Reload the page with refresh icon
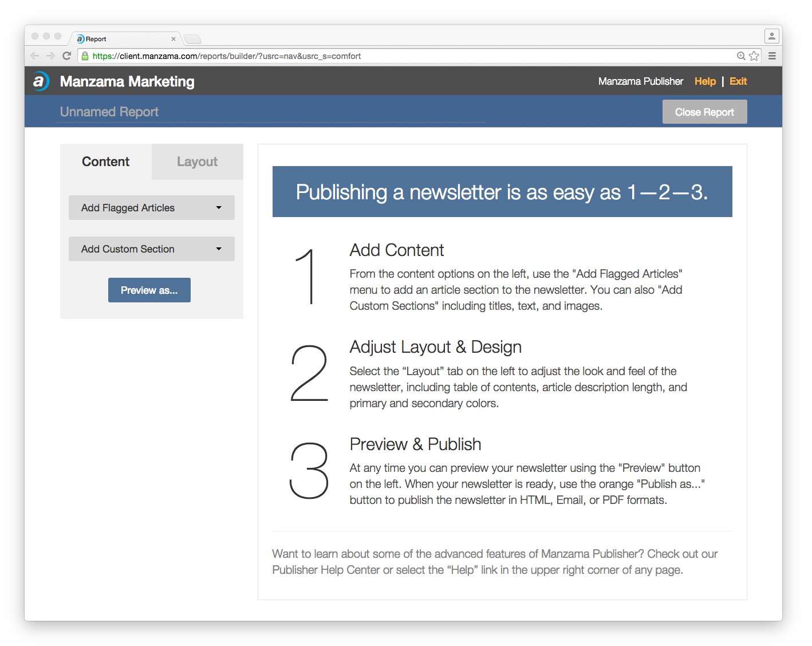Viewport: 812px width, 646px height. (x=66, y=56)
